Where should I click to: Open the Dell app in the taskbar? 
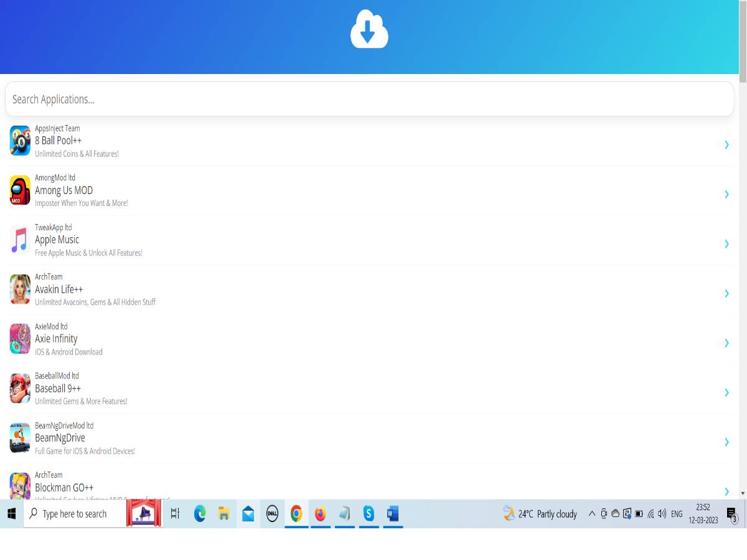pos(272,514)
